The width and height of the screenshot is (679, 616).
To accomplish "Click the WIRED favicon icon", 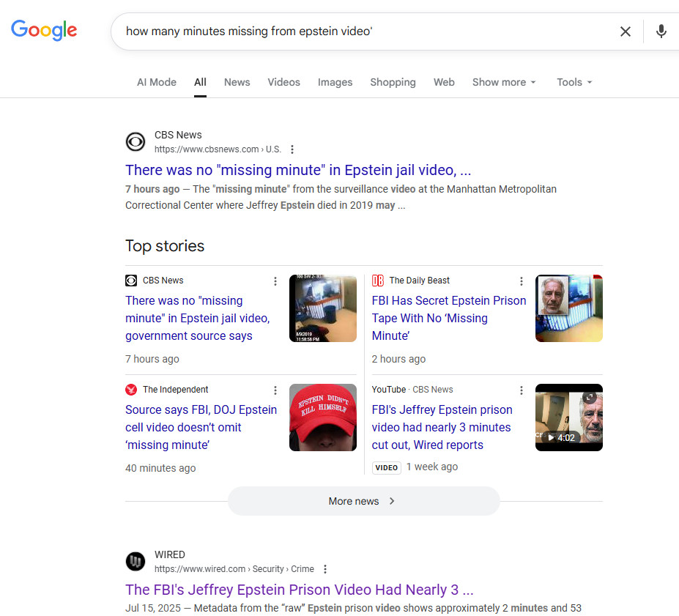I will click(x=136, y=562).
